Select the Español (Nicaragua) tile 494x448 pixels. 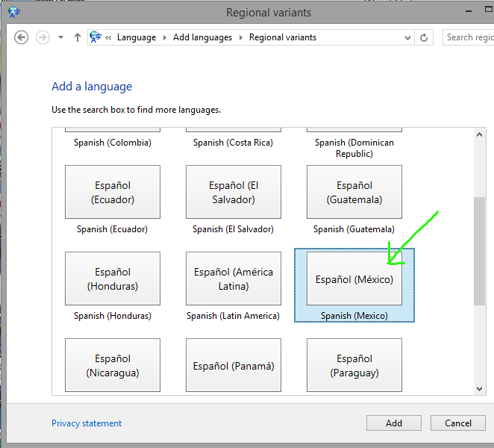tap(113, 365)
